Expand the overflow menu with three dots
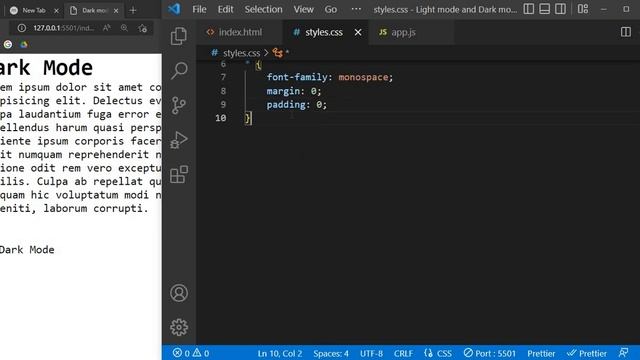This screenshot has height=360, width=640. 356,9
